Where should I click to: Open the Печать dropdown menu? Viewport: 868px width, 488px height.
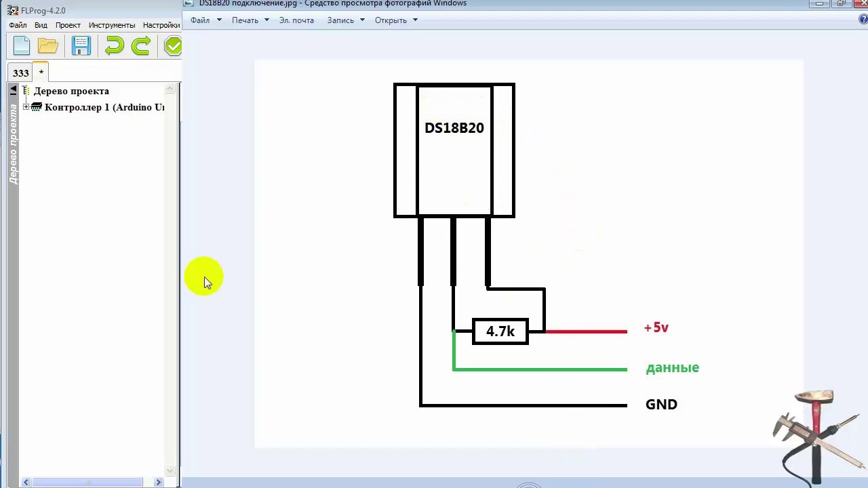pyautogui.click(x=250, y=20)
